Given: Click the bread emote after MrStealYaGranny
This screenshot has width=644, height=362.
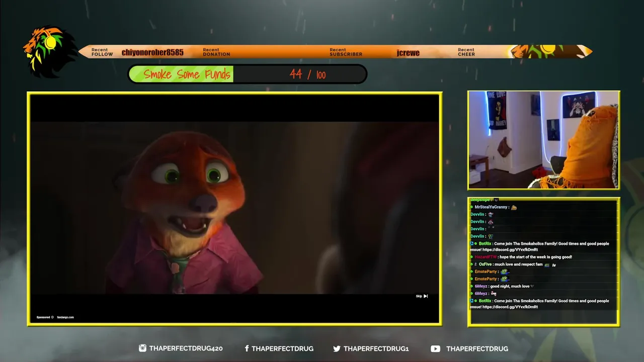Looking at the screenshot, I should 514,207.
